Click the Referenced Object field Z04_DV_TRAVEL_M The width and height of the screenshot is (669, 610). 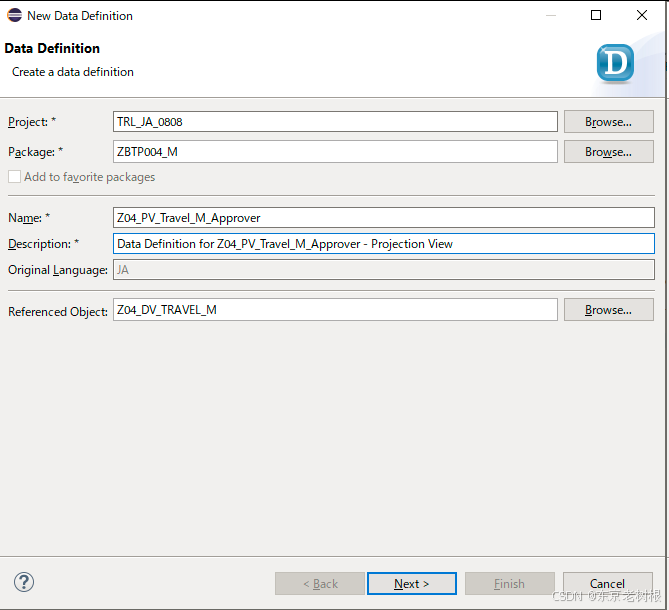(335, 310)
